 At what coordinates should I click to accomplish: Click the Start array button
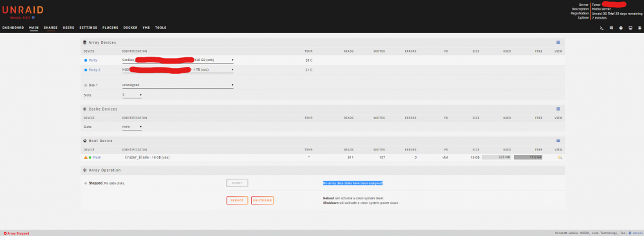[237, 183]
